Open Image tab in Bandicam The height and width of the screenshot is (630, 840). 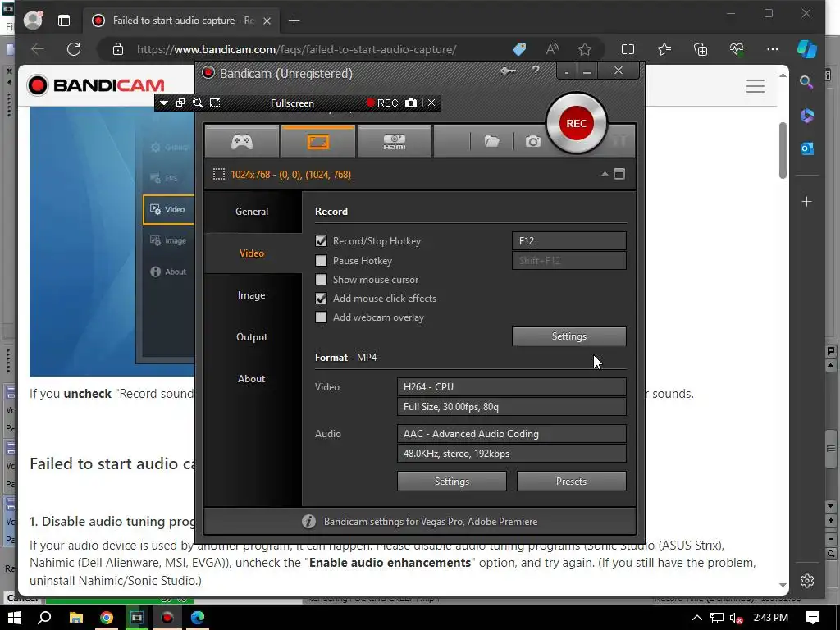[252, 295]
